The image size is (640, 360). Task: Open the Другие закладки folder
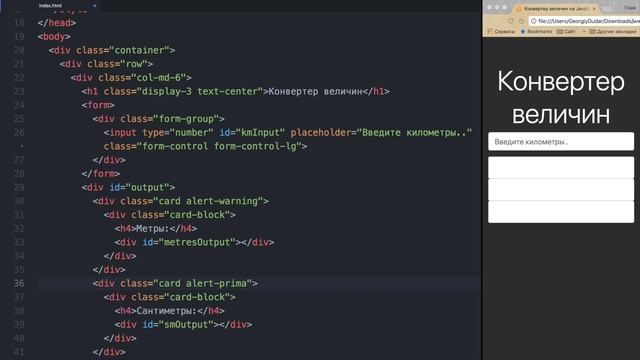(x=613, y=31)
